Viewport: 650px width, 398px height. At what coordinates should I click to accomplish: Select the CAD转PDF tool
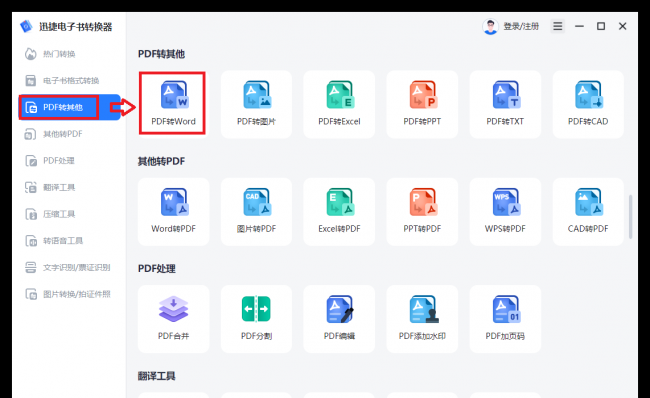pyautogui.click(x=588, y=211)
